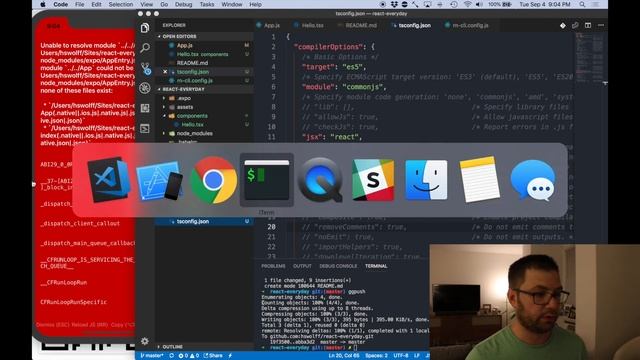Screen dimensions: 640x360
Task: Open App.js in Open Editors list
Action: tap(184, 45)
